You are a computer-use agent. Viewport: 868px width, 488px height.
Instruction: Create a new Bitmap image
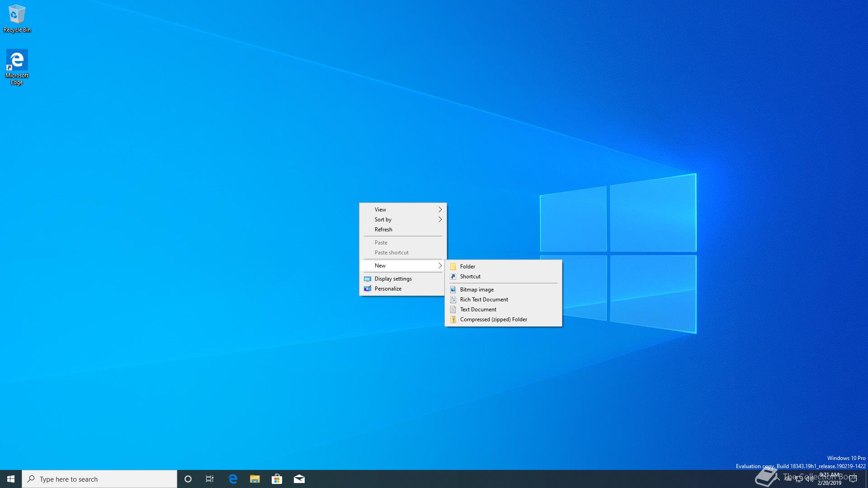[504, 290]
